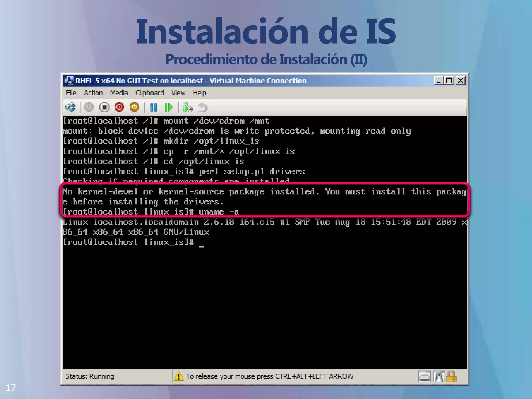Click the grayed Start power icon
Screen dimensions: 532x399
click(x=89, y=107)
